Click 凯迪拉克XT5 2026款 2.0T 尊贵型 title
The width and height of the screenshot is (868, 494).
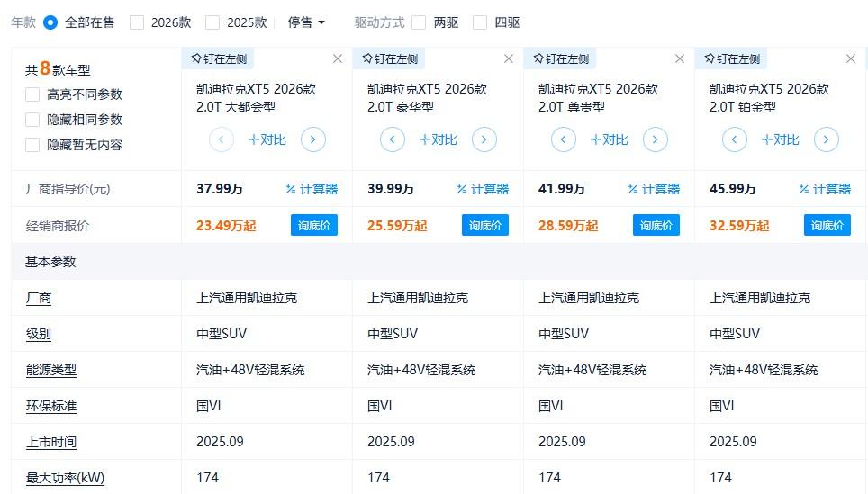pos(599,98)
